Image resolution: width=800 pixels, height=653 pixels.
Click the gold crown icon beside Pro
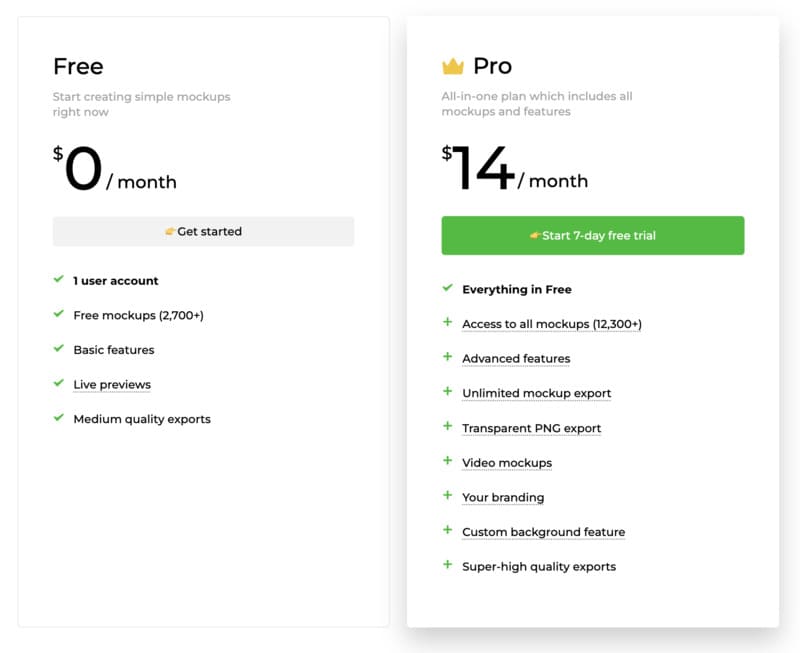pyautogui.click(x=453, y=66)
